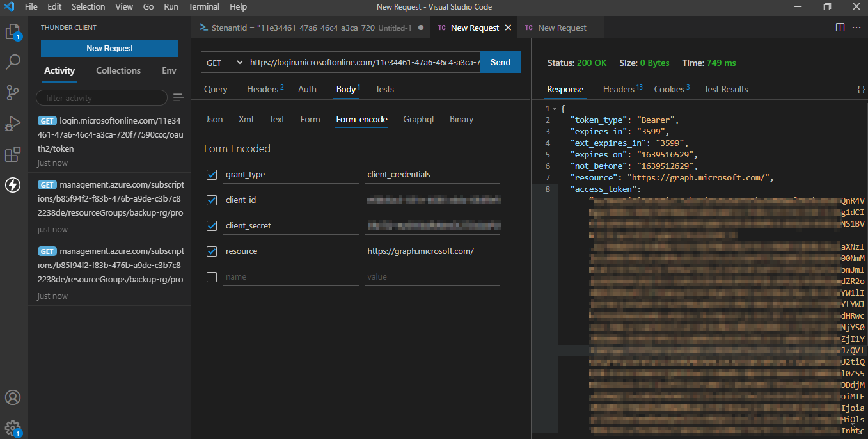Select the Binary body type

point(461,119)
